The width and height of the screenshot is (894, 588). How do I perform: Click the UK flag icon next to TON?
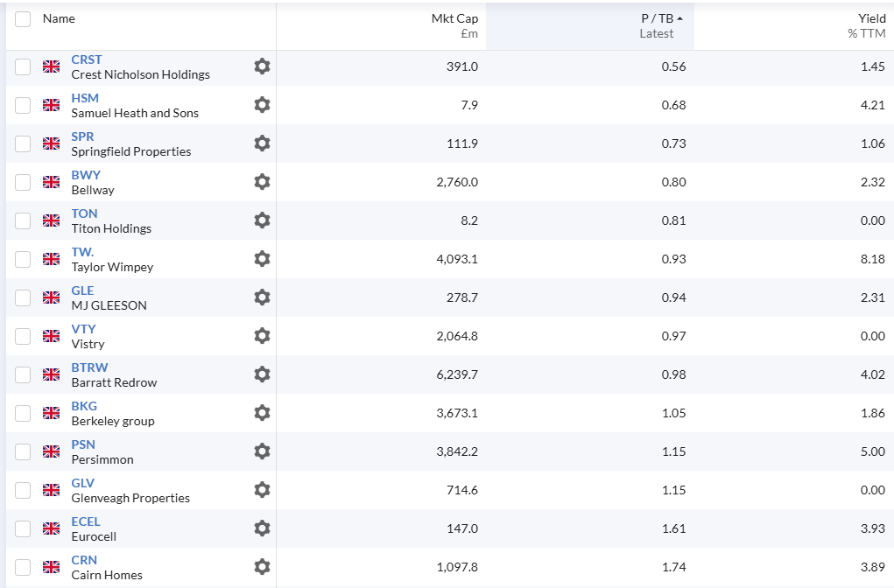click(x=52, y=220)
